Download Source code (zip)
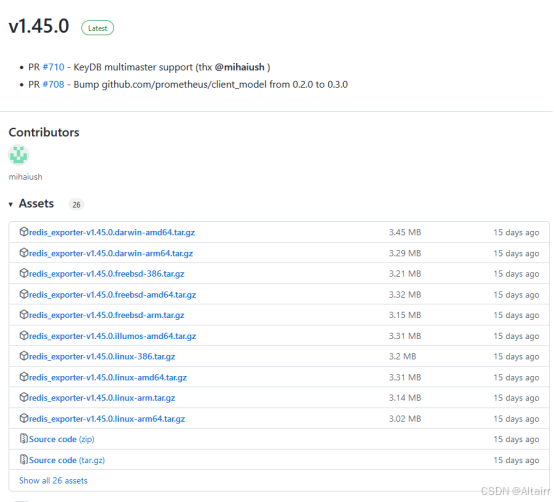Viewport: 554px width, 502px height. [x=62, y=439]
